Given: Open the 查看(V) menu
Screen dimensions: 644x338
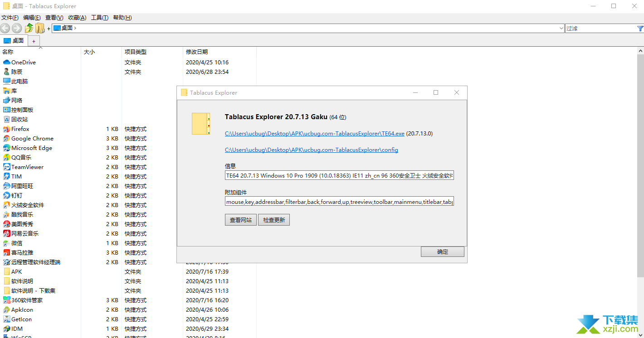Looking at the screenshot, I should pos(54,18).
